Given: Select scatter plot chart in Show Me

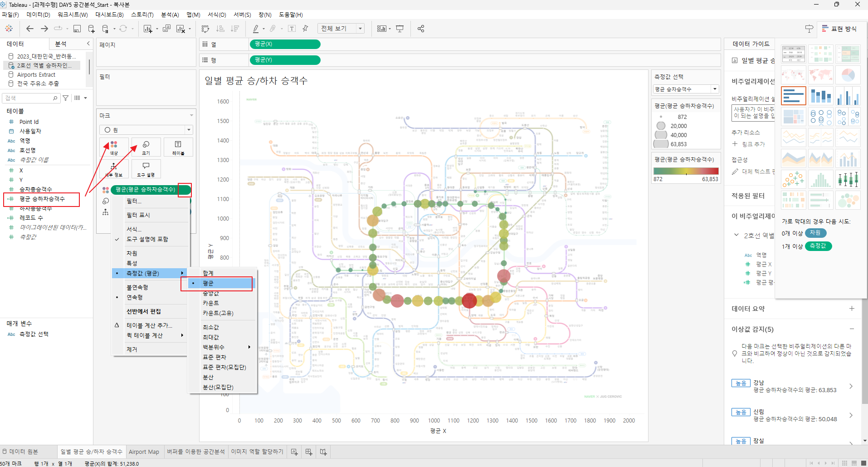Looking at the screenshot, I should pyautogui.click(x=794, y=179).
